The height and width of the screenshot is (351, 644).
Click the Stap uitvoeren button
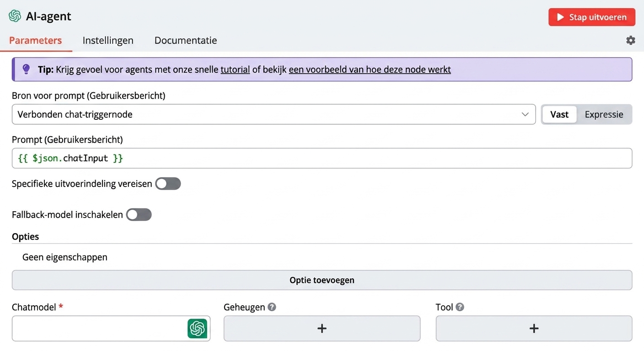pyautogui.click(x=592, y=17)
